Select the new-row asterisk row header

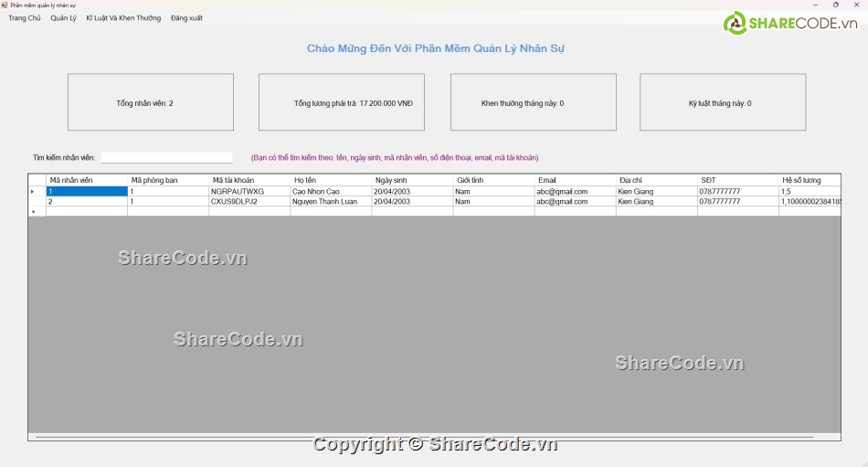(x=37, y=212)
